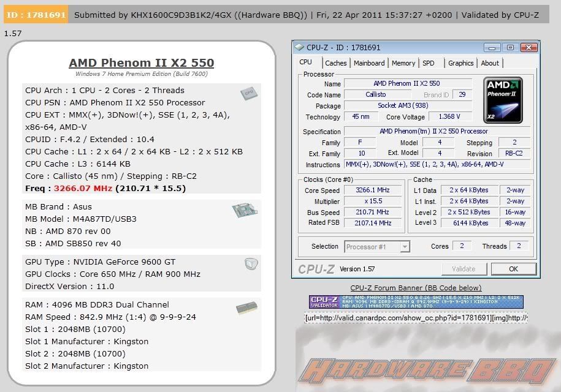
Task: Minimize the CPU-Z window
Action: point(492,48)
